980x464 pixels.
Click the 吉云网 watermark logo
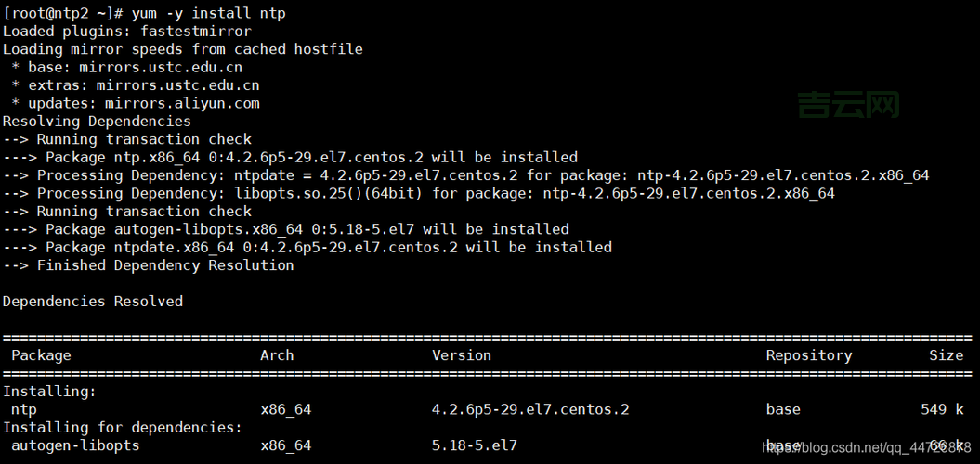click(849, 105)
